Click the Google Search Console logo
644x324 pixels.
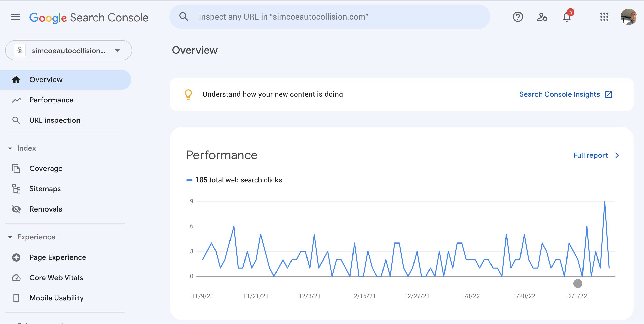89,17
